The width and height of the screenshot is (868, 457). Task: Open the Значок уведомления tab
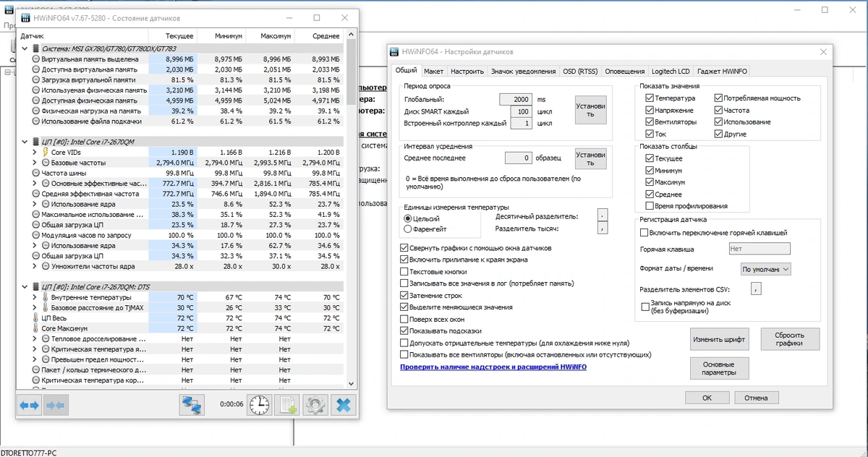tap(523, 72)
